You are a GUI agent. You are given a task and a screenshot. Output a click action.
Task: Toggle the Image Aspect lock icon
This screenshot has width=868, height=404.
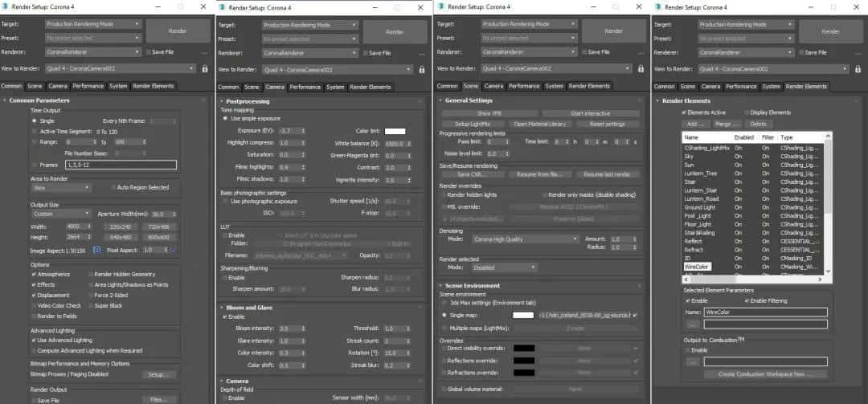[x=97, y=250]
